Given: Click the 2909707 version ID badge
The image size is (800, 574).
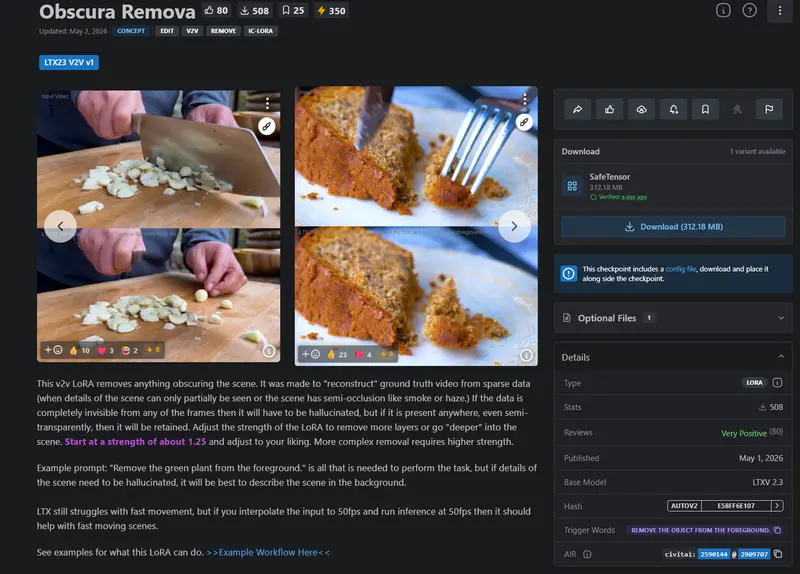Looking at the screenshot, I should coord(754,554).
